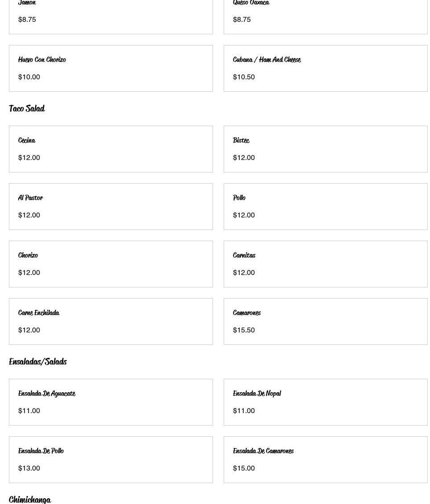Select the Camarones taco salad for $15.50
430x504 pixels.
(x=325, y=321)
